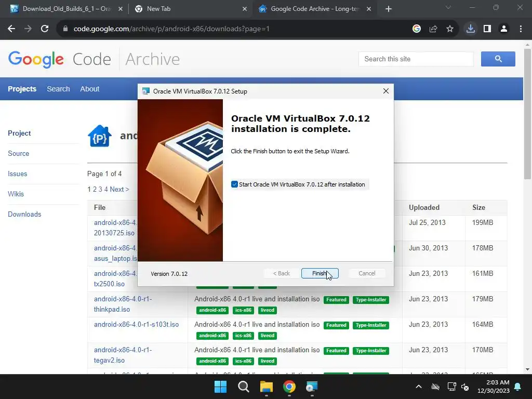This screenshot has width=532, height=399.
Task: Click the site lock icon
Action: (x=65, y=29)
